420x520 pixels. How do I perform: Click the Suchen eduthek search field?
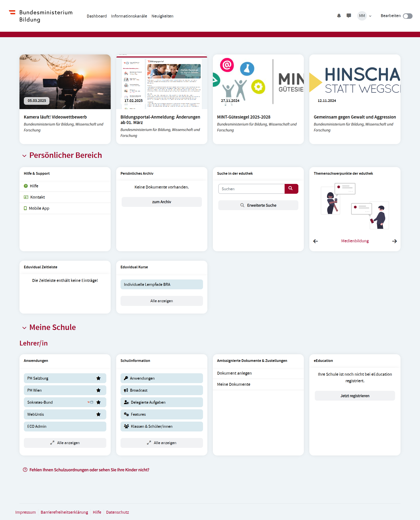(251, 189)
